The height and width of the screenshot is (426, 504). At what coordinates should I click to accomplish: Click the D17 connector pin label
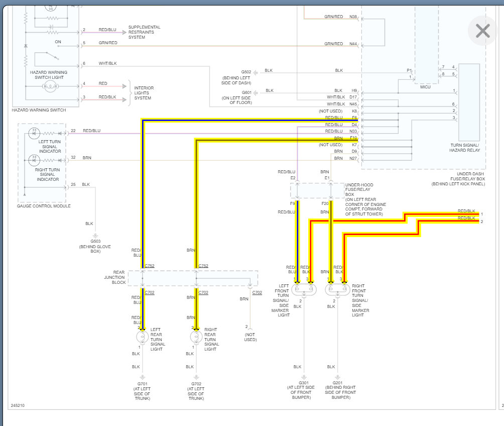pos(353,97)
